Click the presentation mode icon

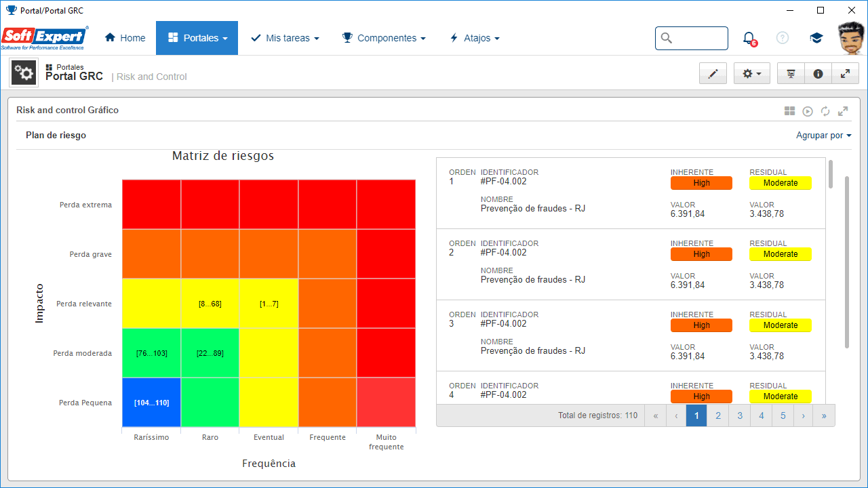click(x=791, y=74)
